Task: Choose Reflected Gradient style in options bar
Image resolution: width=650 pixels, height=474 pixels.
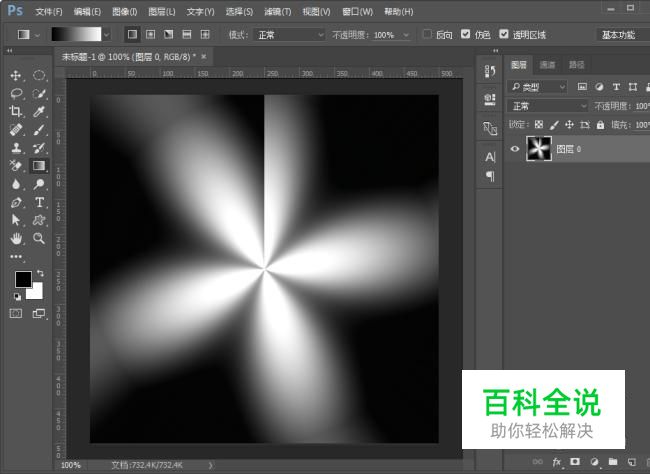Action: (187, 34)
